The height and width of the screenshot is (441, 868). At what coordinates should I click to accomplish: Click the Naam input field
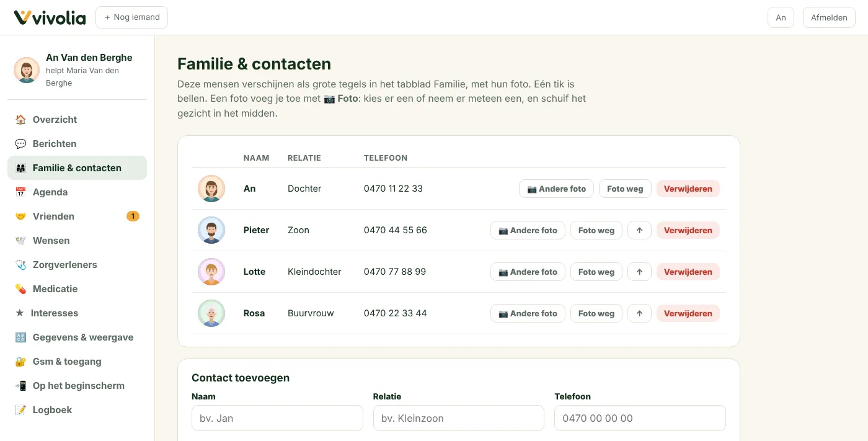[x=277, y=418]
